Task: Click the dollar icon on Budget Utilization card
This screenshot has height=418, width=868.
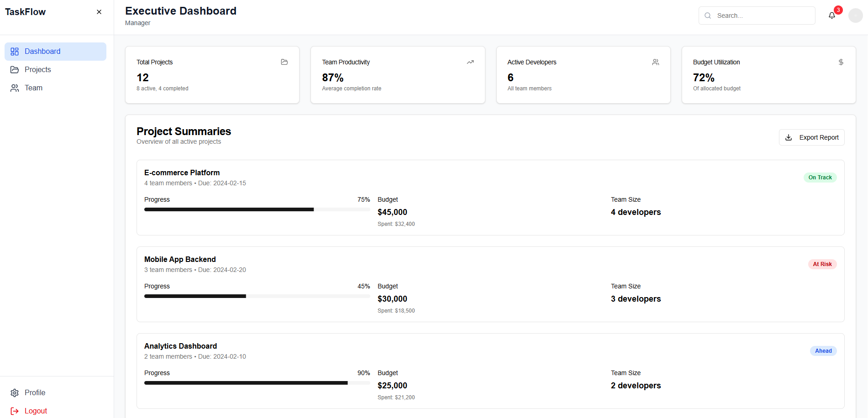Action: pyautogui.click(x=841, y=62)
